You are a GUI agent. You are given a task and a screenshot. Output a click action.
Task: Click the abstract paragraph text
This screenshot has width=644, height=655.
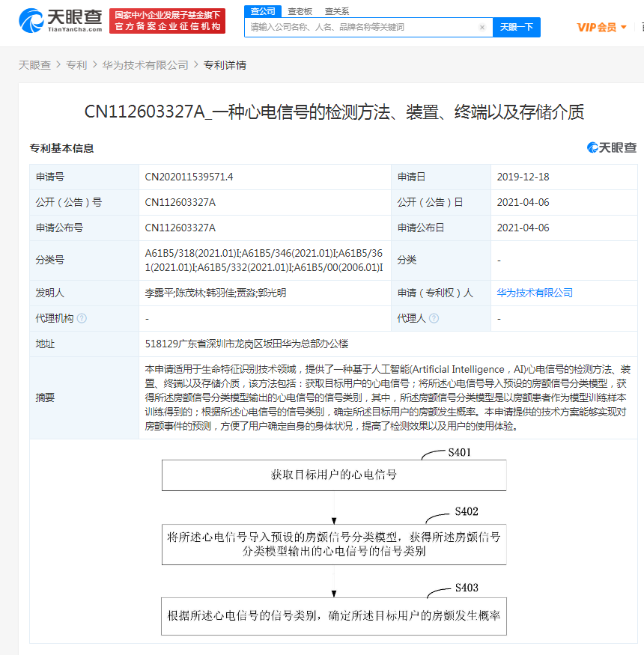pos(387,397)
